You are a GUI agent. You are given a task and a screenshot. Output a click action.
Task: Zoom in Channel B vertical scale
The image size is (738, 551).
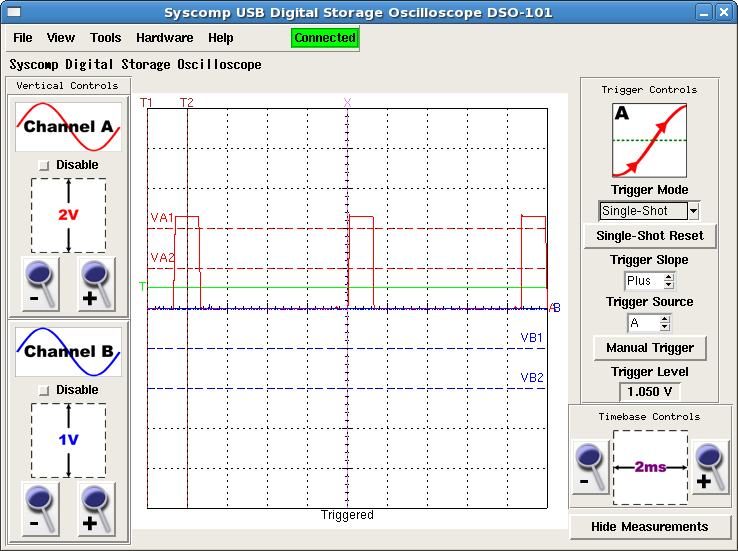[x=96, y=509]
